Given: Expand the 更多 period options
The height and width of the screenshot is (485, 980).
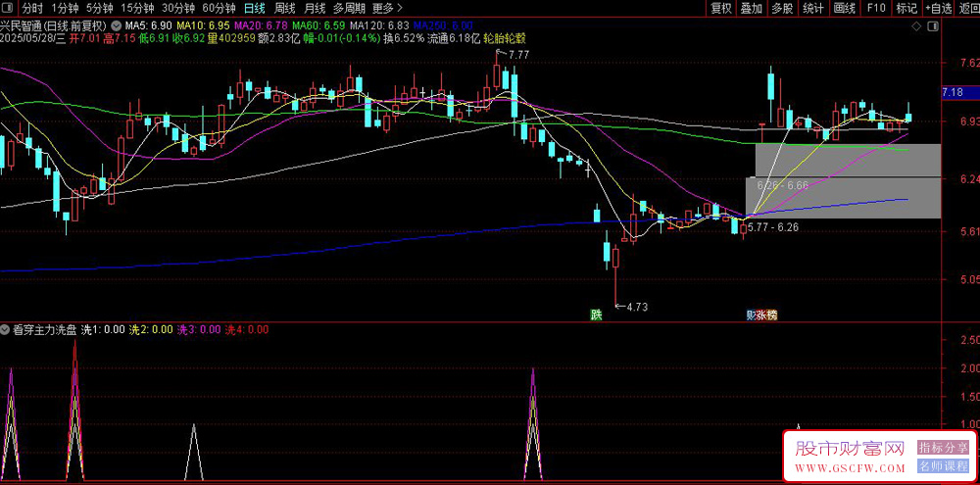Looking at the screenshot, I should (x=387, y=8).
